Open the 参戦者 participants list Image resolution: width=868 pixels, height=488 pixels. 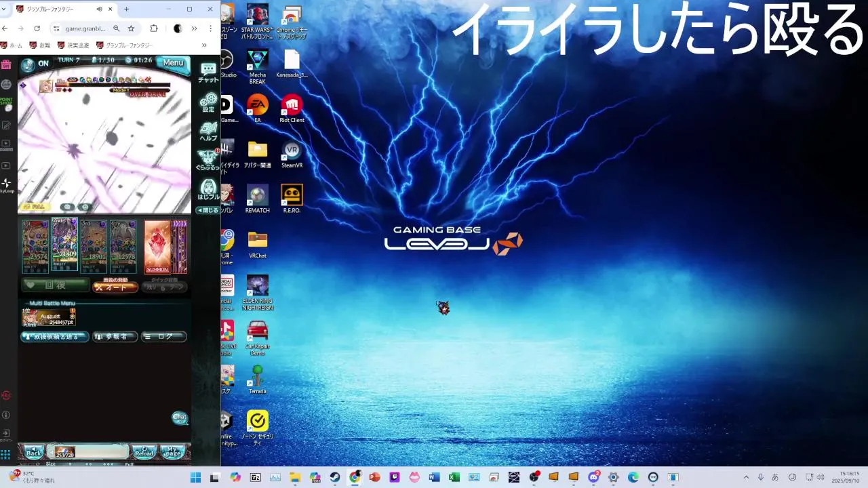point(115,336)
